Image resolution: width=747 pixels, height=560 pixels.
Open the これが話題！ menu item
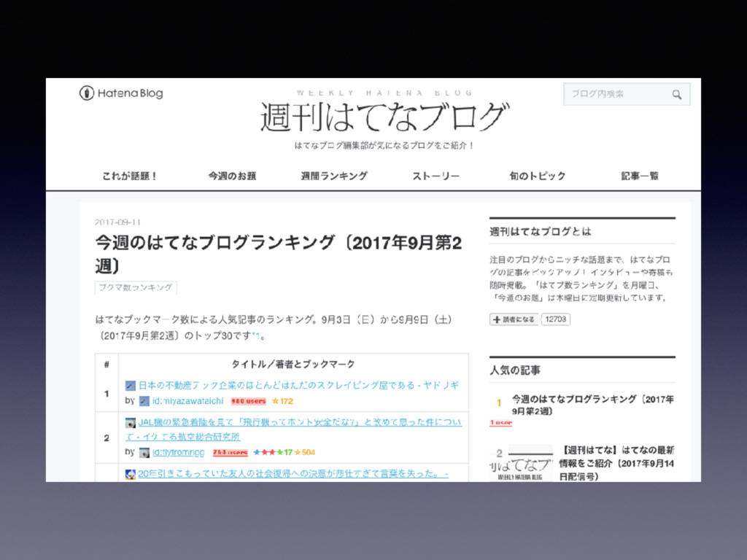click(129, 176)
